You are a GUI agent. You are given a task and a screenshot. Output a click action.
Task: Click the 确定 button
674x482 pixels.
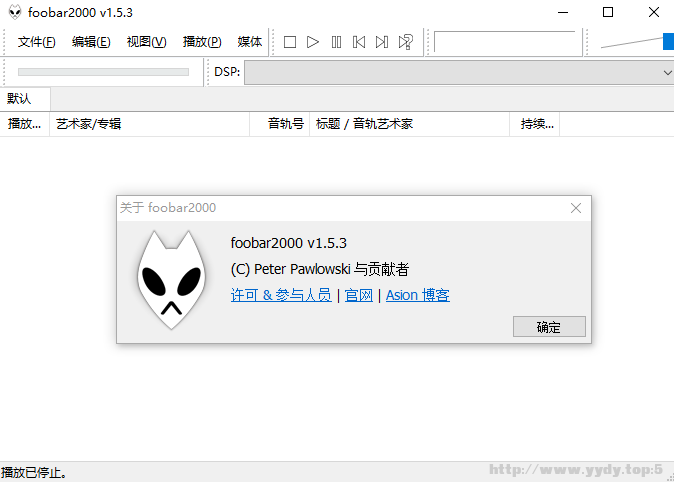click(549, 327)
